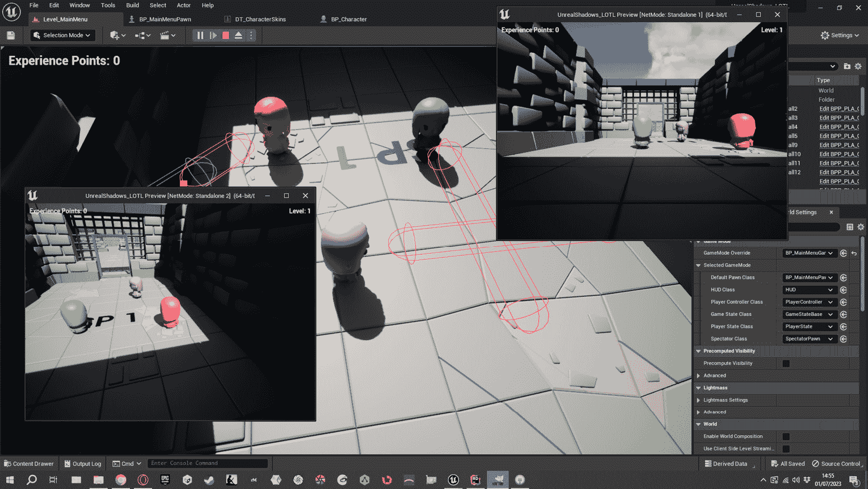The height and width of the screenshot is (489, 868).
Task: Open the play options three-dot menu
Action: pos(251,35)
